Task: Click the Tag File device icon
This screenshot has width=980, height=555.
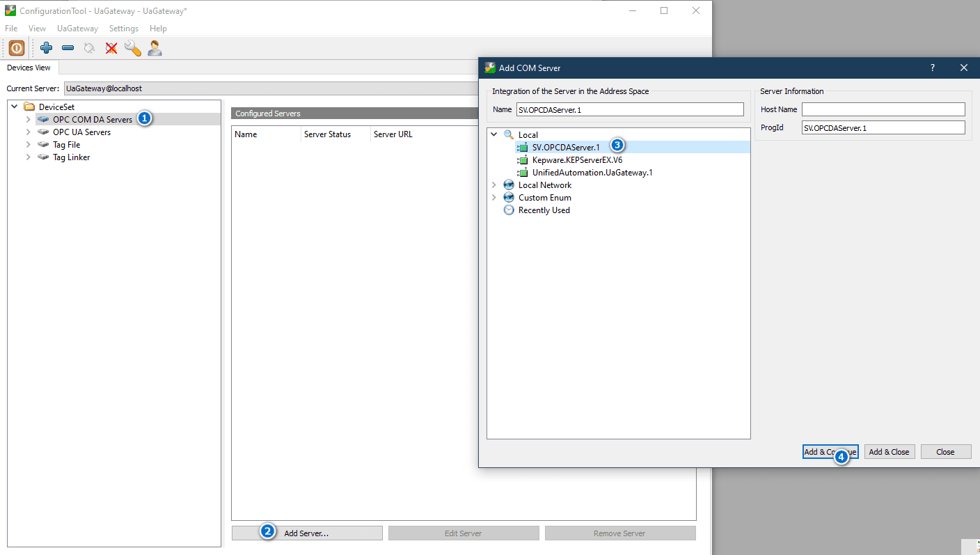Action: point(43,145)
